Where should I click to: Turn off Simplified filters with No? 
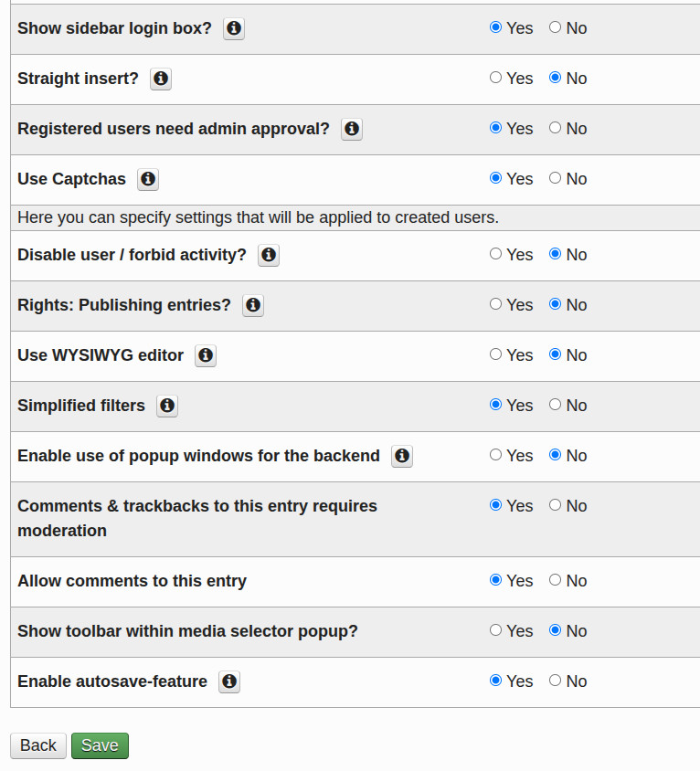coord(554,406)
